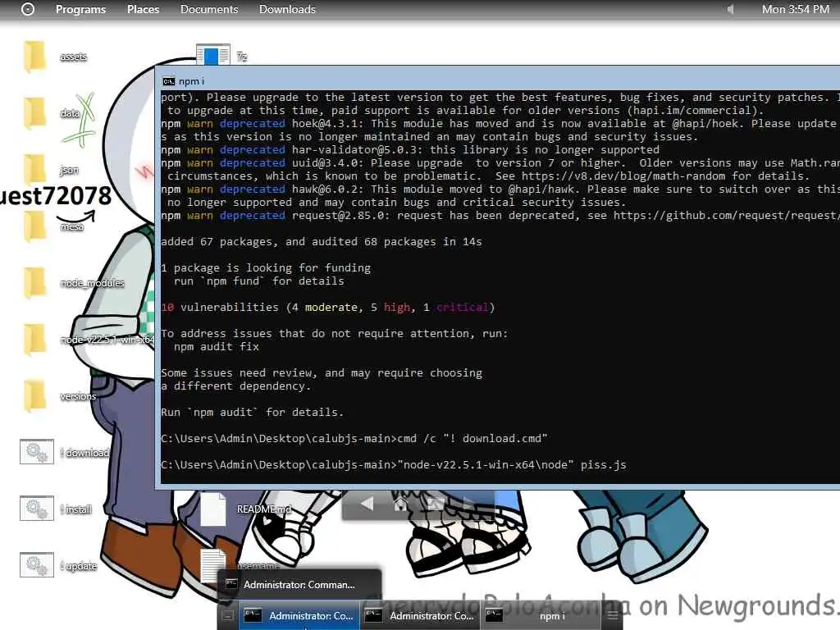Select the username text file icon

tap(212, 565)
